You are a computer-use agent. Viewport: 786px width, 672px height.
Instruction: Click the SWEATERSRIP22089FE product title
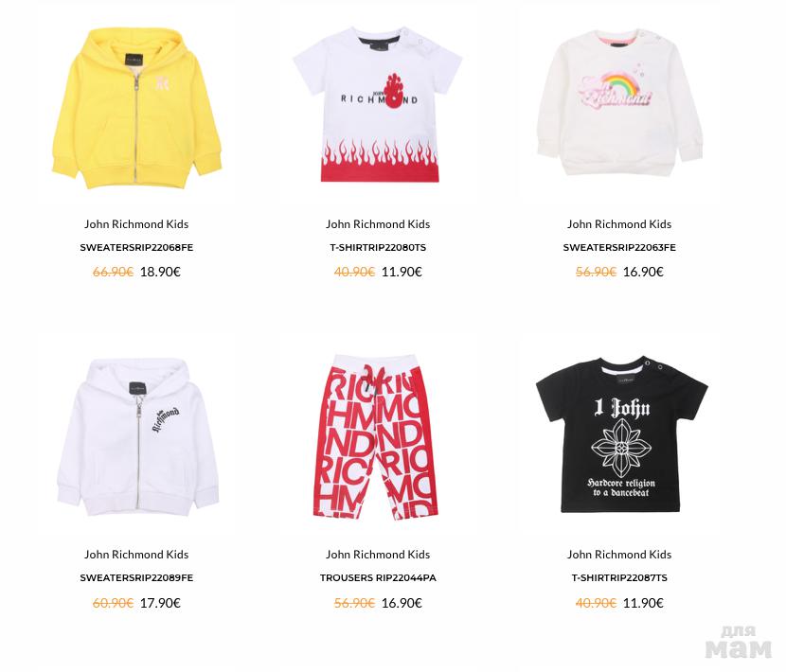tap(136, 577)
